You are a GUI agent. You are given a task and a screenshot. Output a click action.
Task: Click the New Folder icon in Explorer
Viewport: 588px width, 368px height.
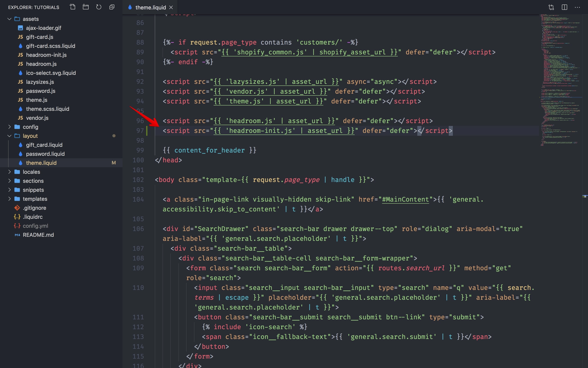pos(86,7)
